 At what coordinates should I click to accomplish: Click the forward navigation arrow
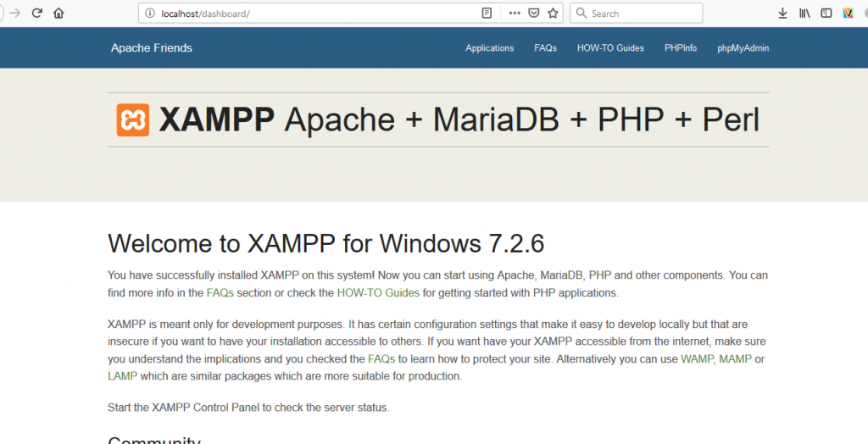(x=14, y=14)
